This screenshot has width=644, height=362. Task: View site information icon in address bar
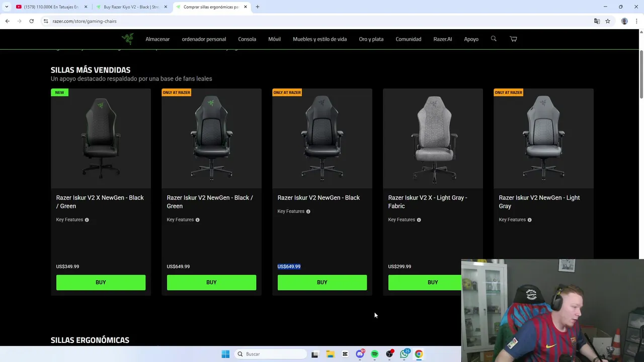(46, 21)
